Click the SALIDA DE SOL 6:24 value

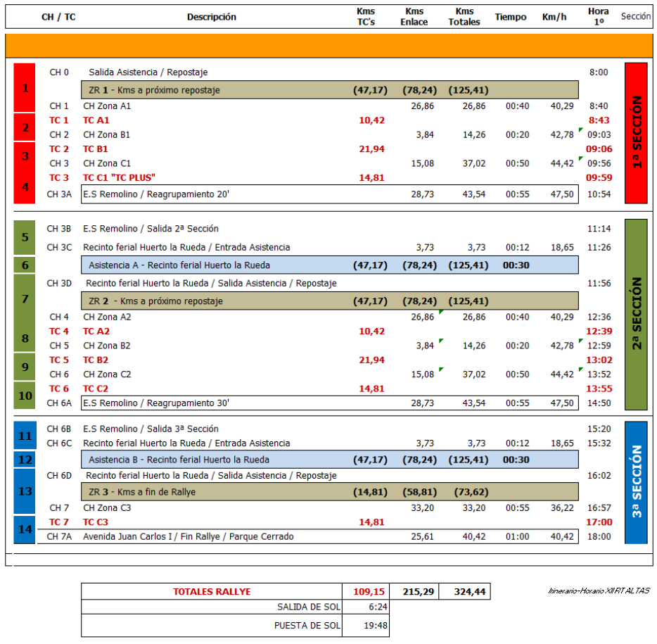pyautogui.click(x=366, y=607)
